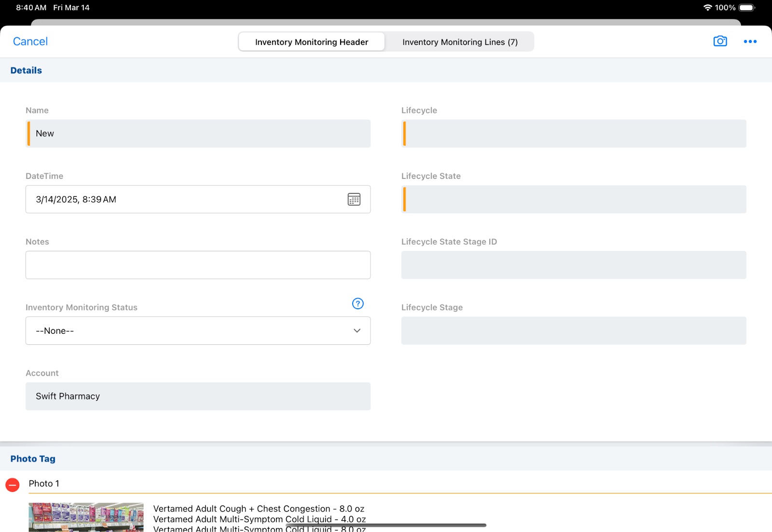
Task: Tap the camera icon to capture photo
Action: 720,41
